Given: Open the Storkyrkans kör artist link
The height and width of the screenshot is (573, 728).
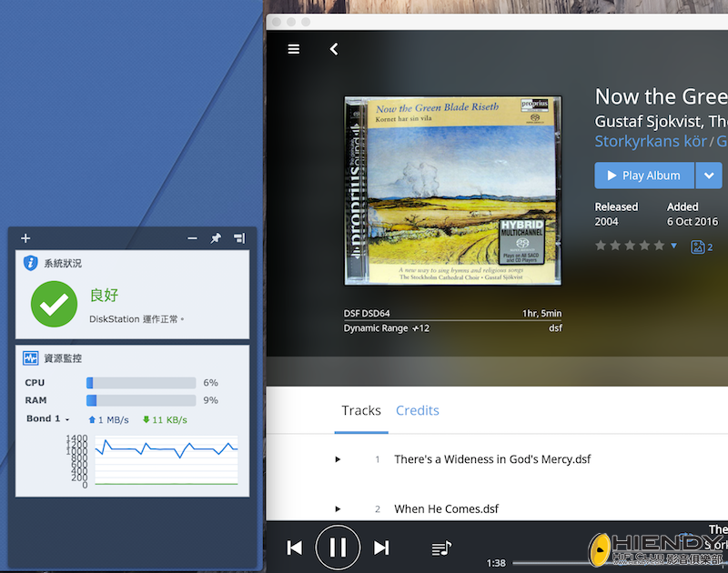Looking at the screenshot, I should point(651,141).
